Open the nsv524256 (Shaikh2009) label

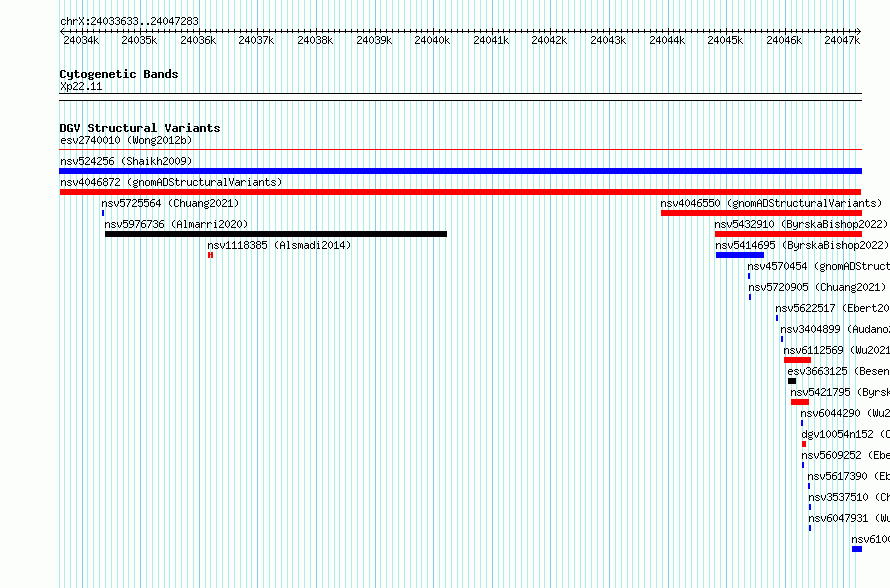click(126, 161)
